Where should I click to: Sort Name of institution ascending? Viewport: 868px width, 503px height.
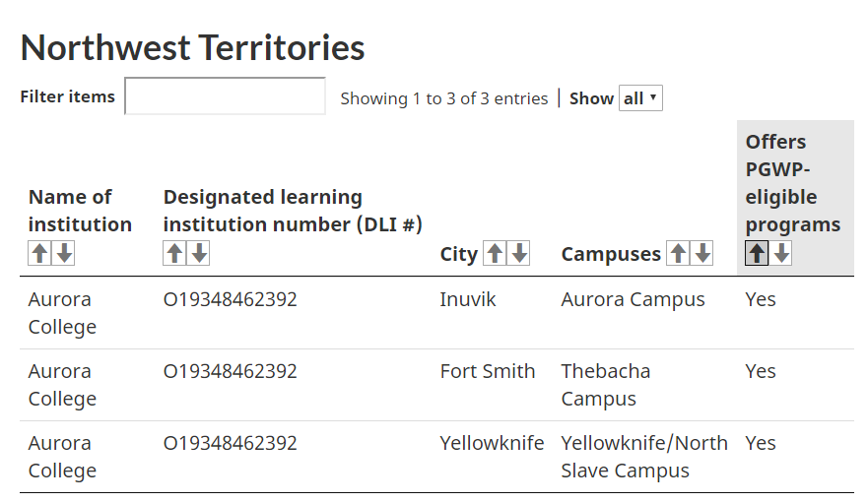[39, 253]
